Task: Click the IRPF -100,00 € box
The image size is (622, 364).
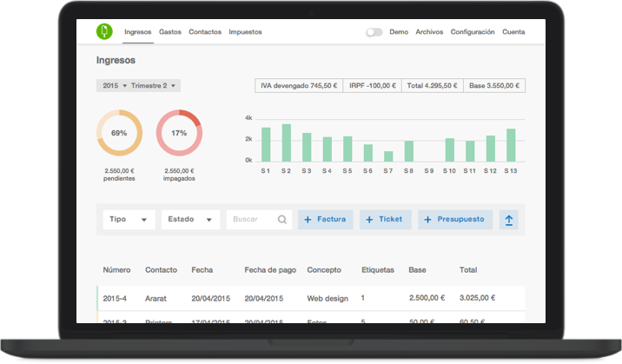Action: click(373, 86)
